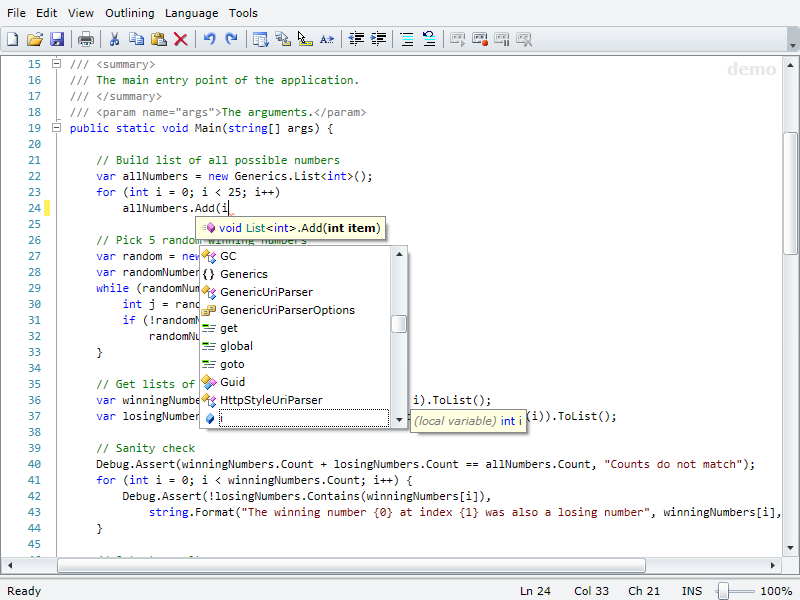Click the editor vertical scroll down arrow
The image size is (800, 600).
pos(790,548)
